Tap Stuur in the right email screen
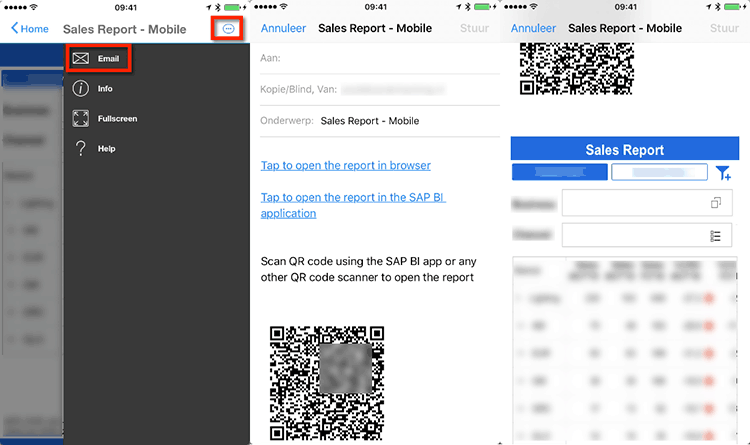This screenshot has width=750, height=445. tap(724, 28)
